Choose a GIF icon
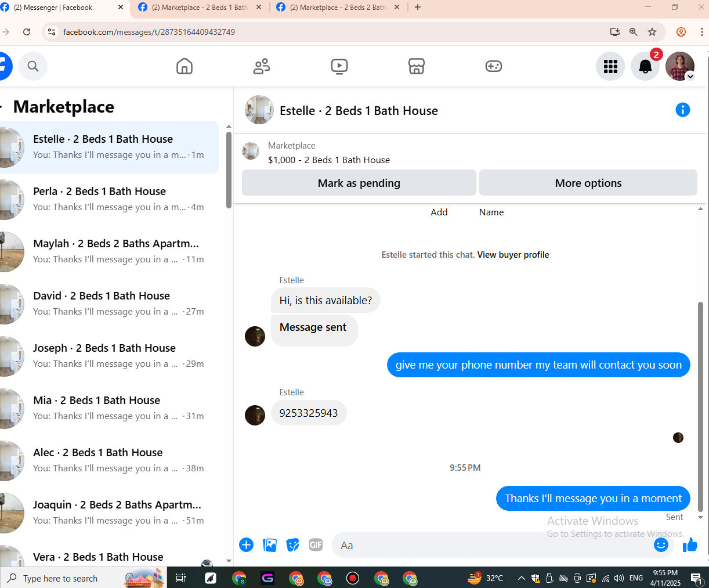709x588 pixels. (316, 545)
